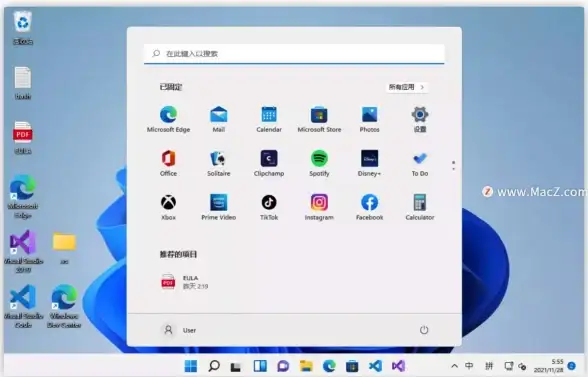
Task: Open the Solitaire game
Action: click(x=219, y=163)
